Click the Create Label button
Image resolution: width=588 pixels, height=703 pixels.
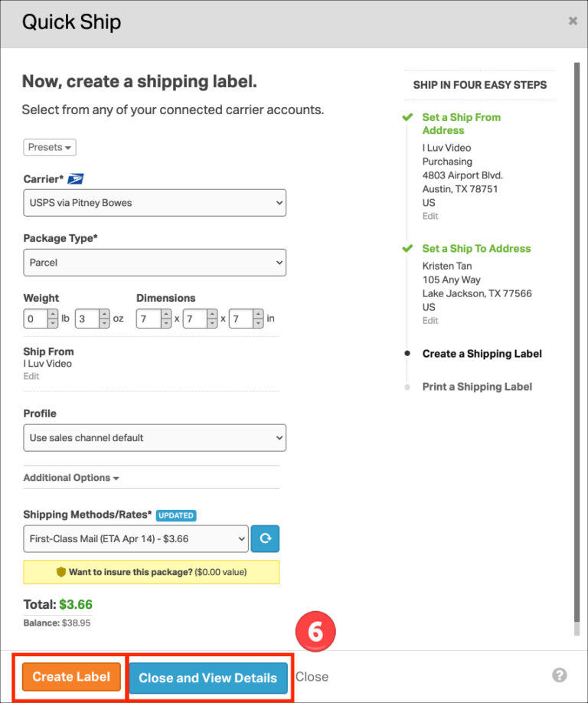point(70,677)
